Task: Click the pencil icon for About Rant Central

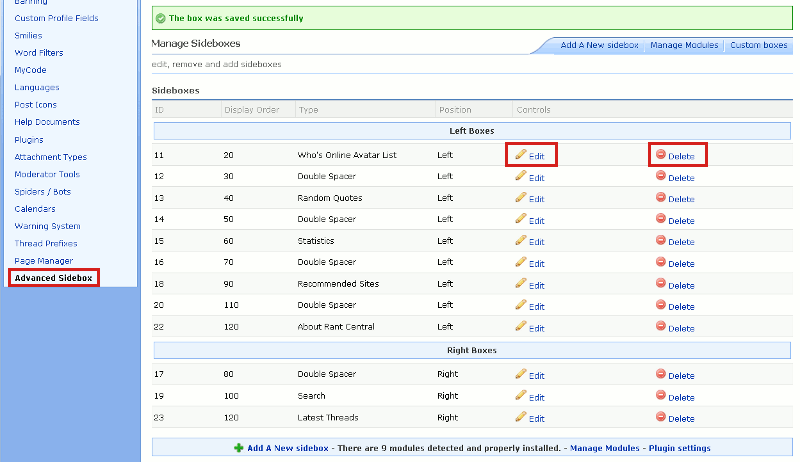Action: tap(520, 326)
